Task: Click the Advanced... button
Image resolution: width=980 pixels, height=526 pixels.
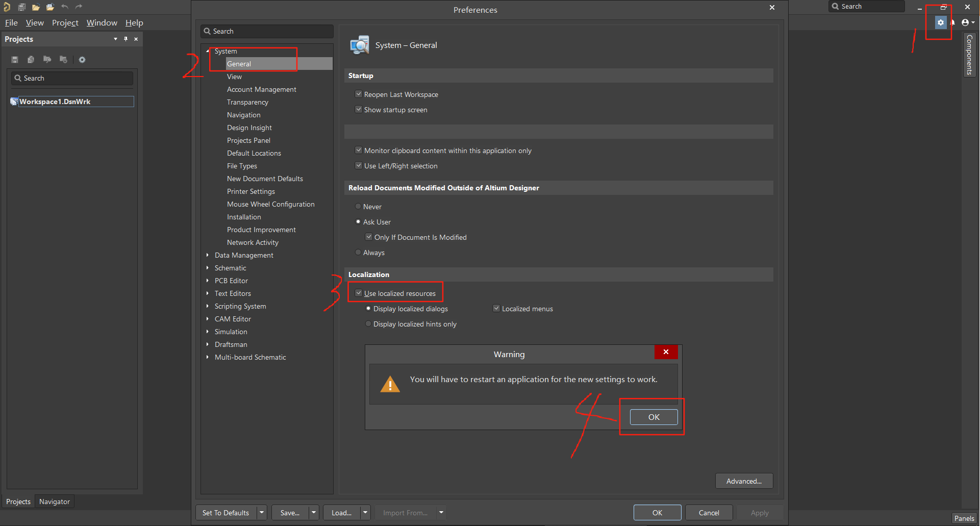Action: [744, 481]
